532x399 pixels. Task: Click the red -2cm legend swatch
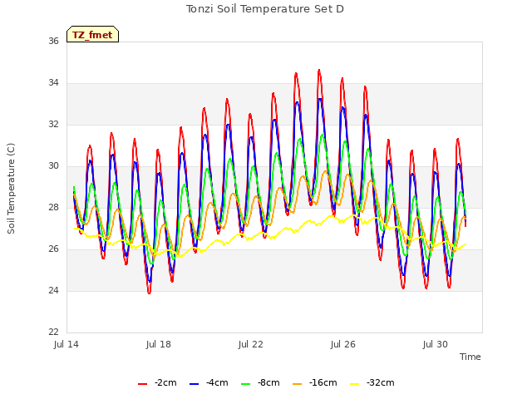pyautogui.click(x=142, y=384)
